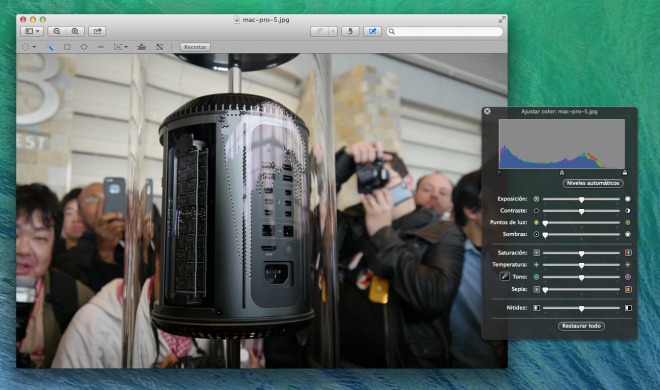
Task: Click the full-color icon right of Saturación
Action: (628, 253)
